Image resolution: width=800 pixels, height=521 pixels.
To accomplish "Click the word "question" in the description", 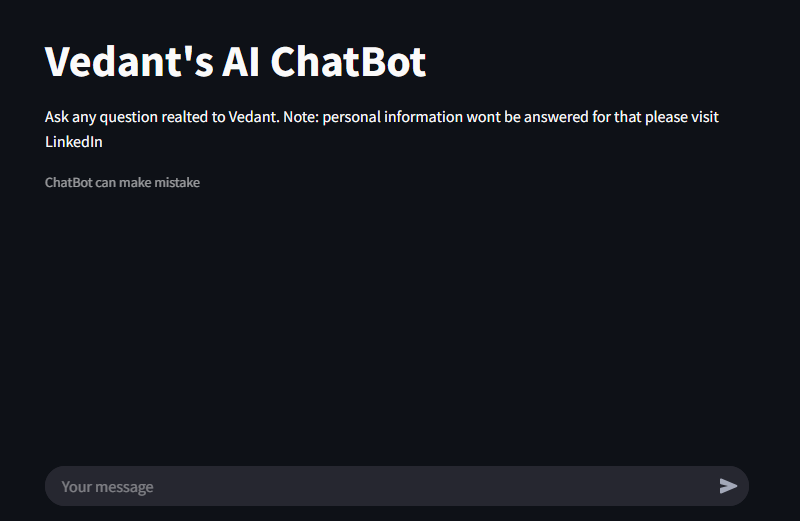I will point(129,117).
